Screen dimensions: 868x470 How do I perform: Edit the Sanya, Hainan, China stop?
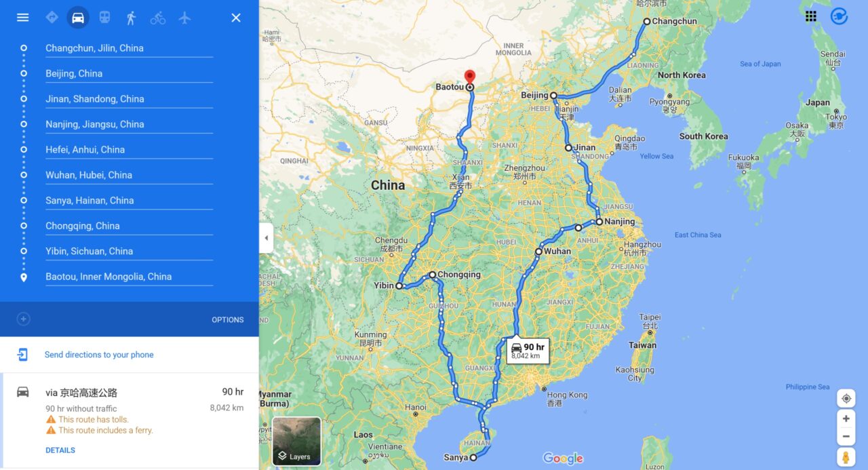pos(129,201)
